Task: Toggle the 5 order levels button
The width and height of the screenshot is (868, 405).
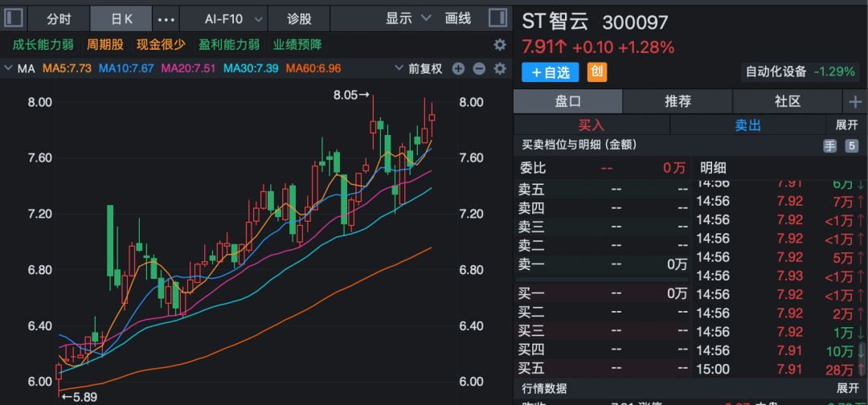Action: tap(851, 145)
